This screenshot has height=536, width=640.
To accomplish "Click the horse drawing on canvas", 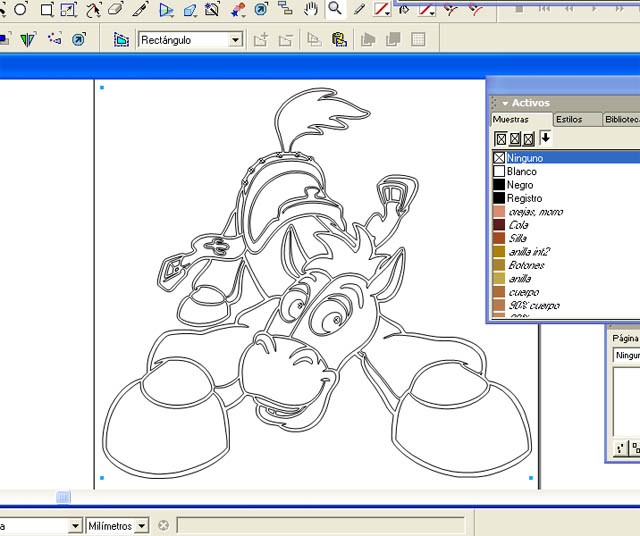I will [316, 282].
